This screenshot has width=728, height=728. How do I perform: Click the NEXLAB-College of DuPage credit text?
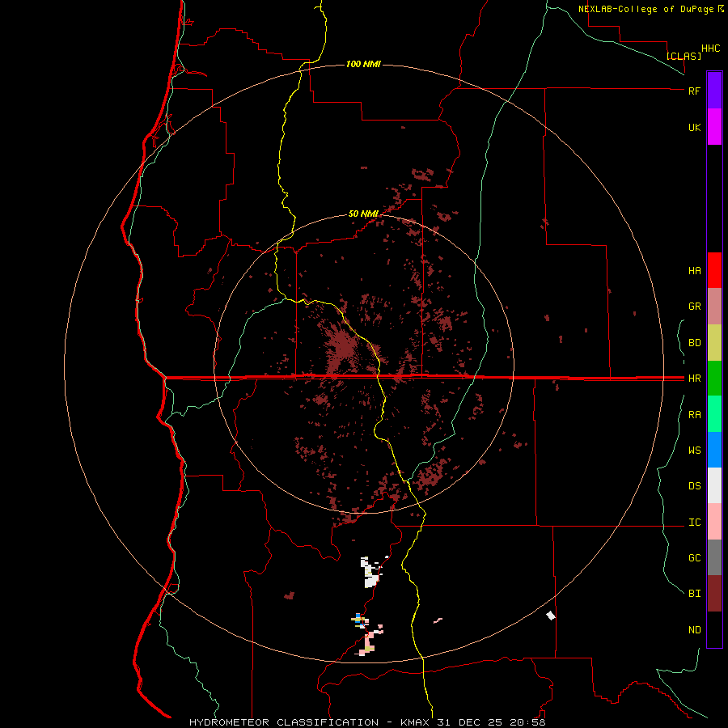645,9
